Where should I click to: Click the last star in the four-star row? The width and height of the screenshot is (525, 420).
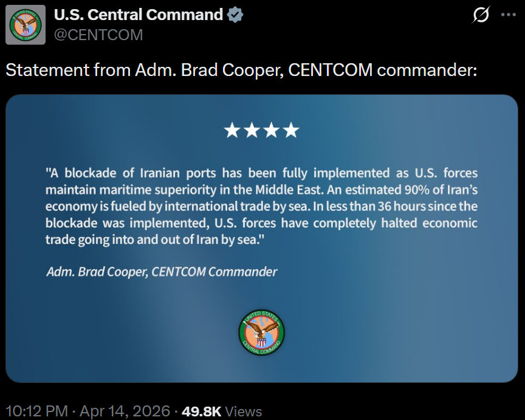click(291, 130)
